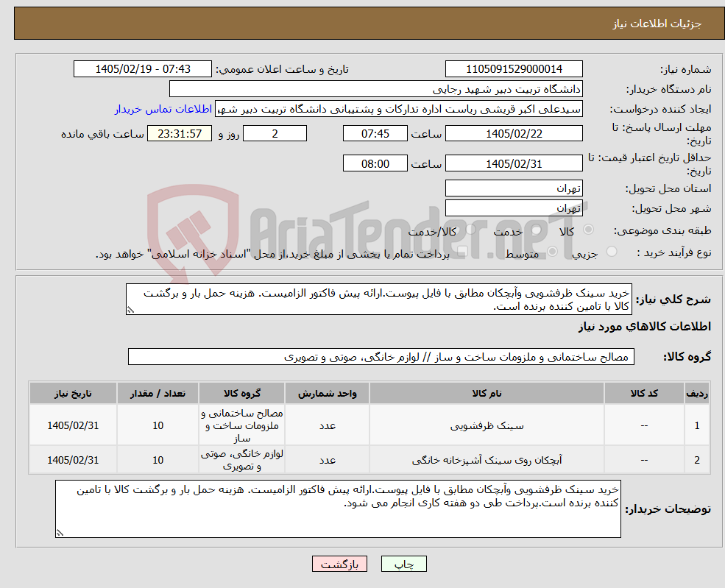Click date 1405/02/31 in the آبچکان row
Screen dimensions: 725x588
tap(73, 460)
